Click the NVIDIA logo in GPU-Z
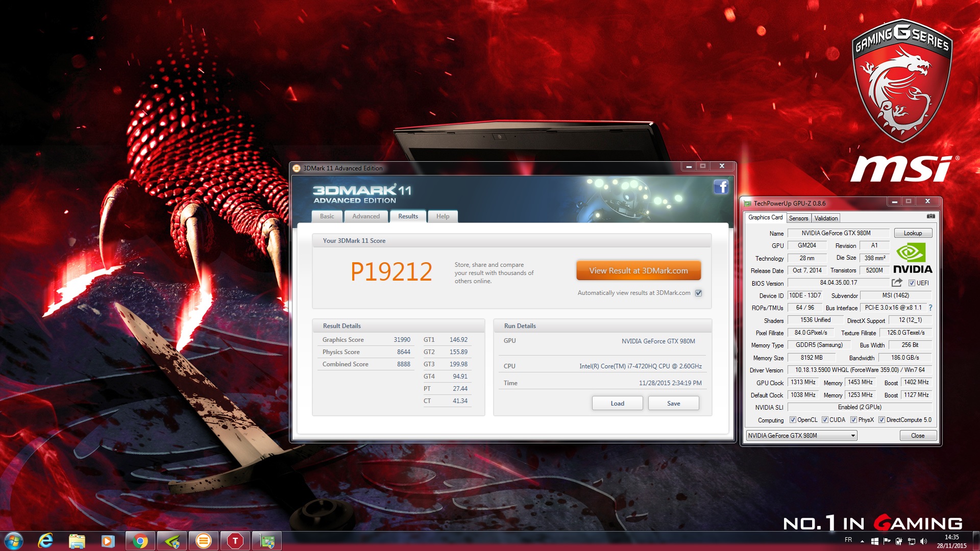The image size is (980, 551). 913,259
